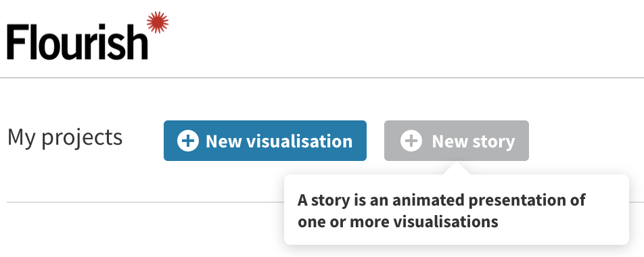Click the white circle plus on the blue button
644x257 pixels.
187,141
